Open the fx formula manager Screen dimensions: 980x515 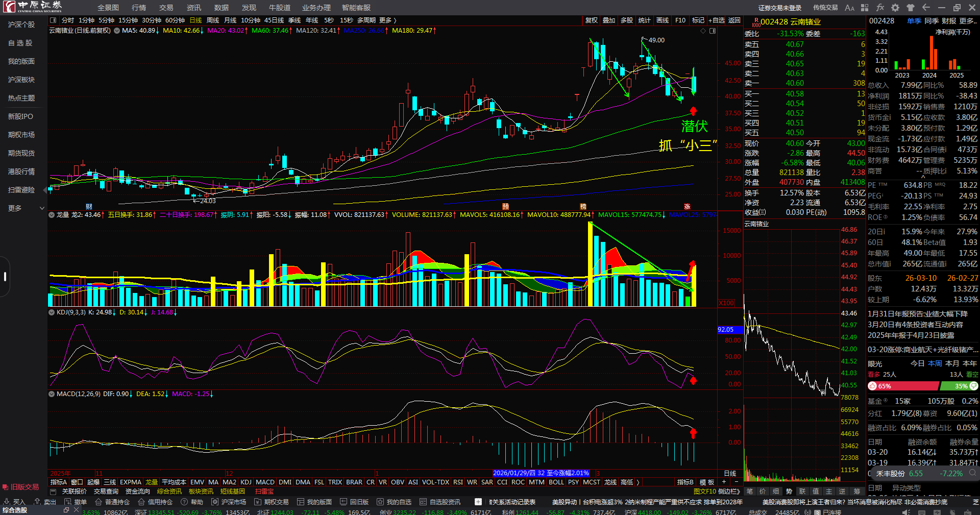click(x=880, y=8)
